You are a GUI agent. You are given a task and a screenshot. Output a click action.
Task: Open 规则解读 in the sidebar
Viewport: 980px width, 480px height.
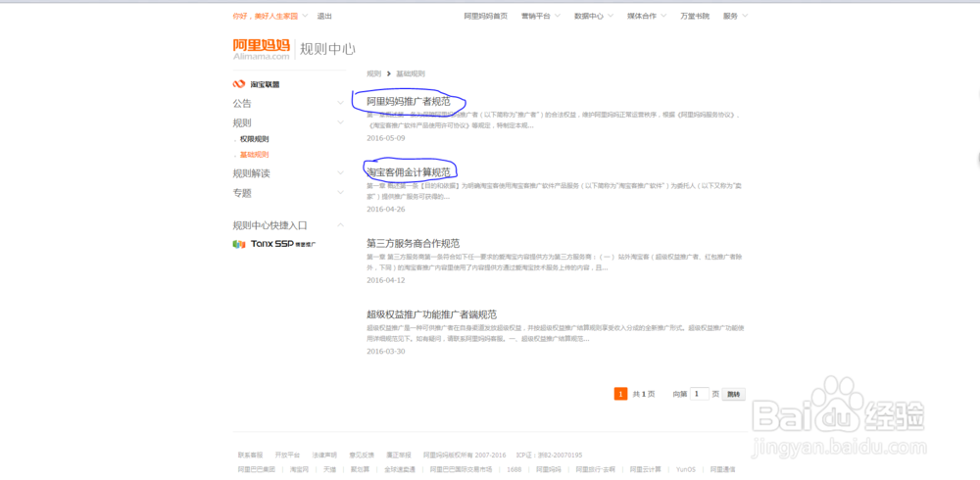tap(251, 173)
